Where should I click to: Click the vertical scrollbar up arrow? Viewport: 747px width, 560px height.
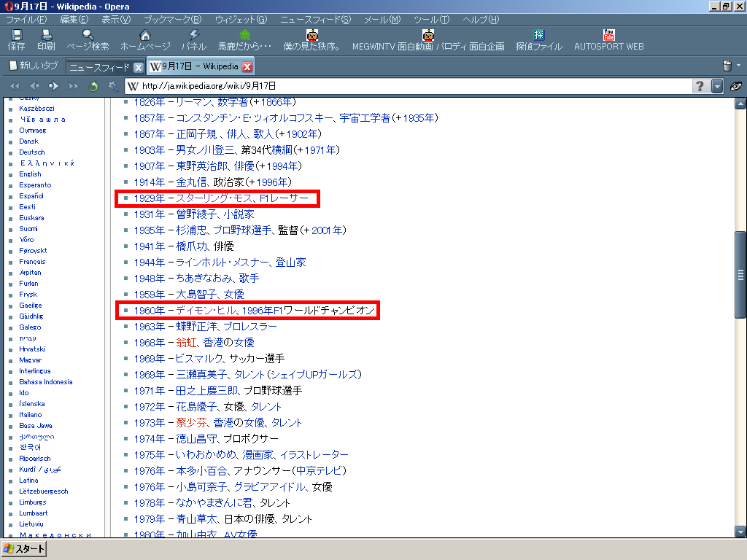click(x=740, y=104)
